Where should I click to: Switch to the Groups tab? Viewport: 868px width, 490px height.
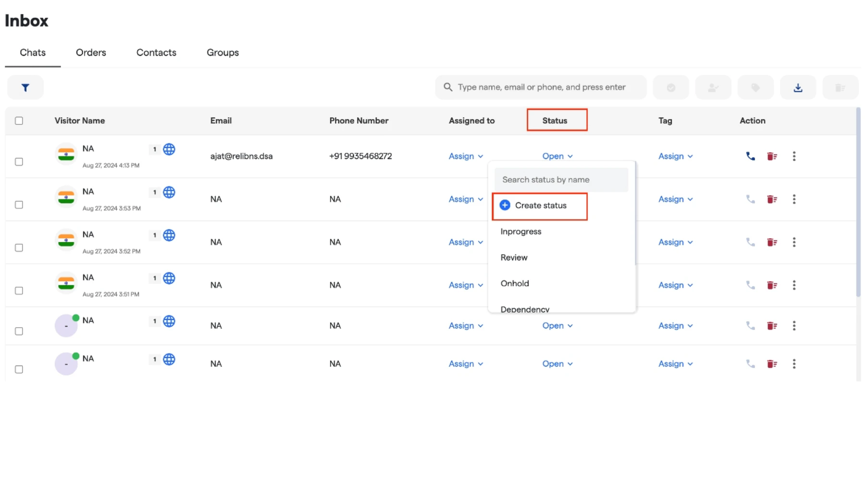pos(223,52)
